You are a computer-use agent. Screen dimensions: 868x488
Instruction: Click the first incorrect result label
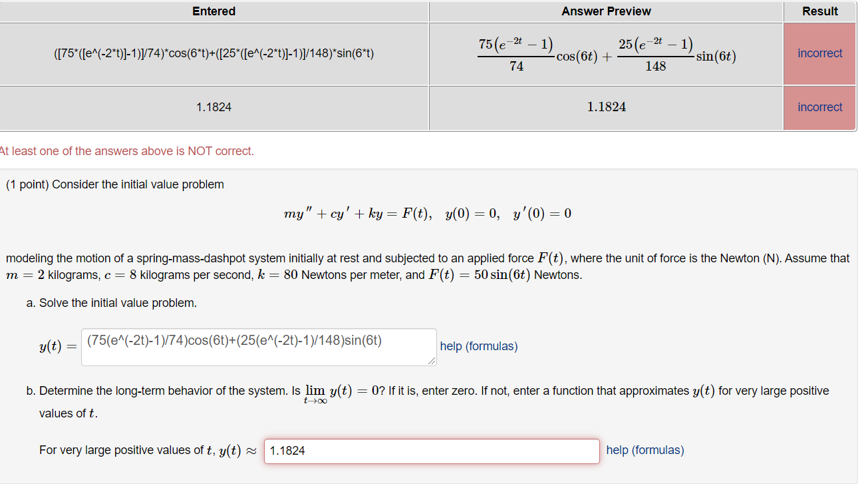click(x=819, y=53)
